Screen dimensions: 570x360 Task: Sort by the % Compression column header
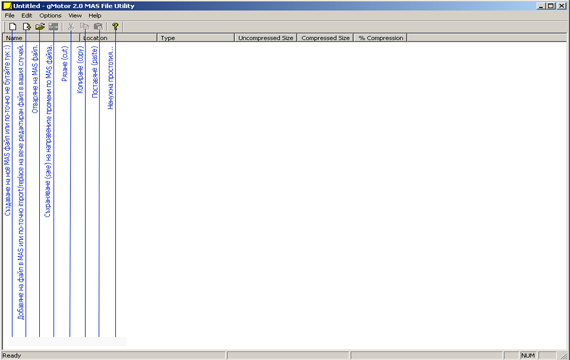[381, 38]
